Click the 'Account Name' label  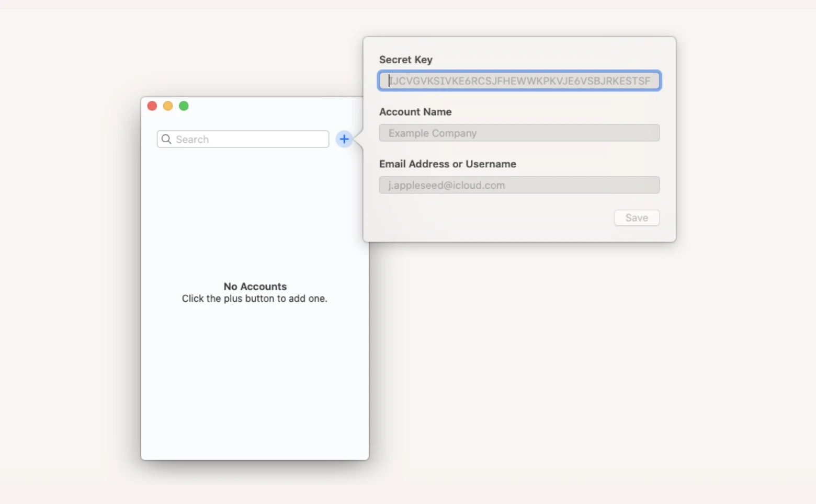[x=415, y=112]
